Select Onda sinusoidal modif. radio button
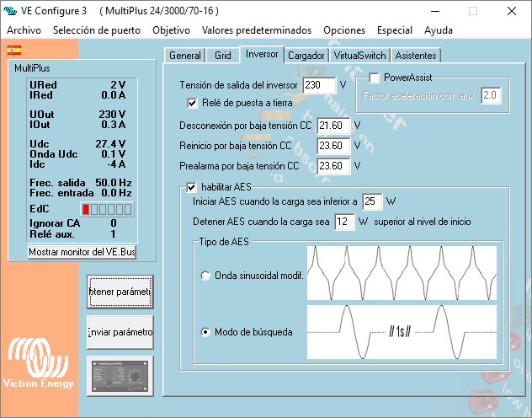The width and height of the screenshot is (532, 418). pos(205,276)
